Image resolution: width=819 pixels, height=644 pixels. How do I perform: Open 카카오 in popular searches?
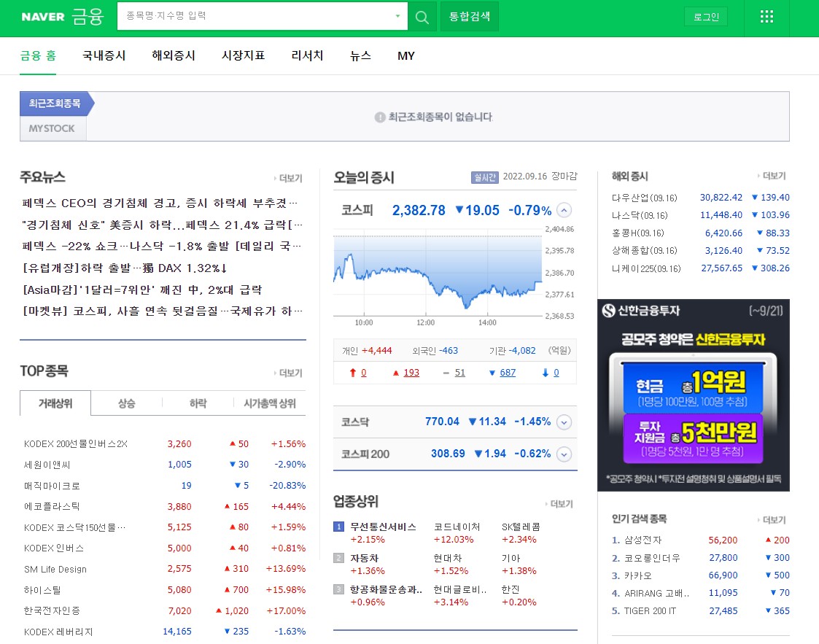coord(637,575)
